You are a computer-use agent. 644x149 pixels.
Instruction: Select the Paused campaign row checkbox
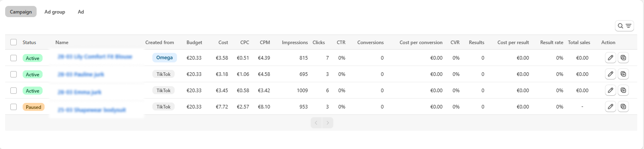click(14, 107)
